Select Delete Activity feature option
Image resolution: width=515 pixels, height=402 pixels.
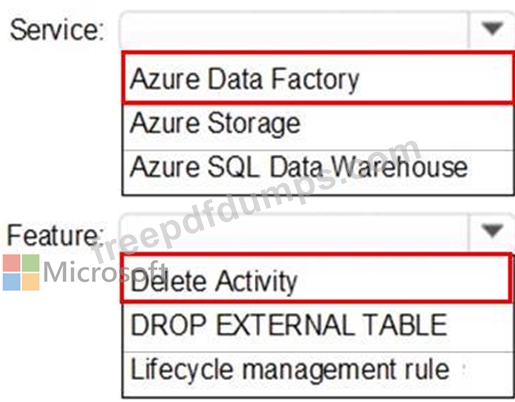click(316, 278)
